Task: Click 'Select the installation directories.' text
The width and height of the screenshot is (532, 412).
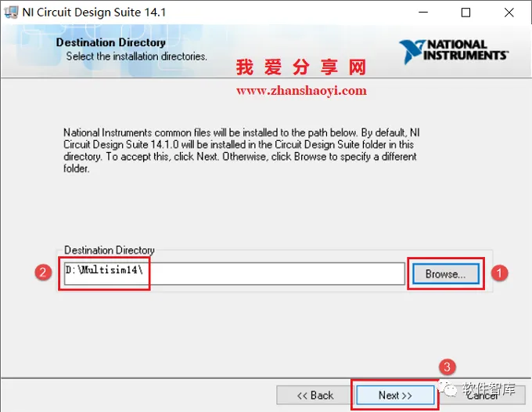Action: click(136, 56)
